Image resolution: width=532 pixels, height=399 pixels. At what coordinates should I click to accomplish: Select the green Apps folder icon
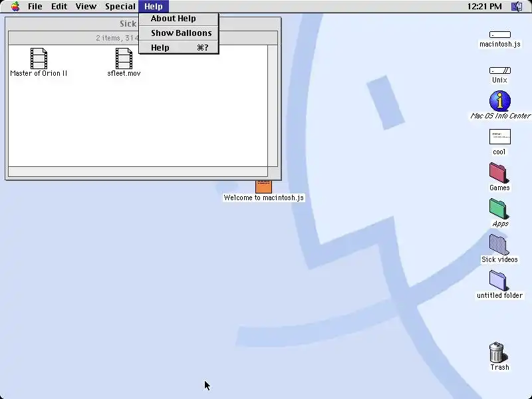click(x=499, y=209)
